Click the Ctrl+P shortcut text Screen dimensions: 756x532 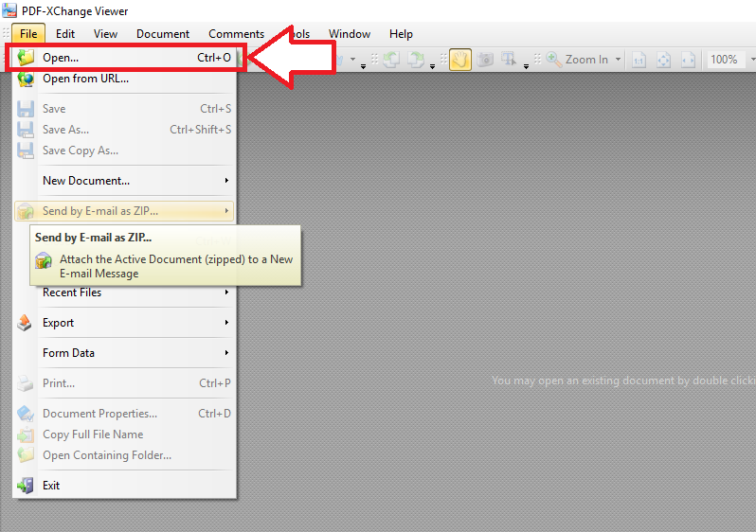point(215,383)
